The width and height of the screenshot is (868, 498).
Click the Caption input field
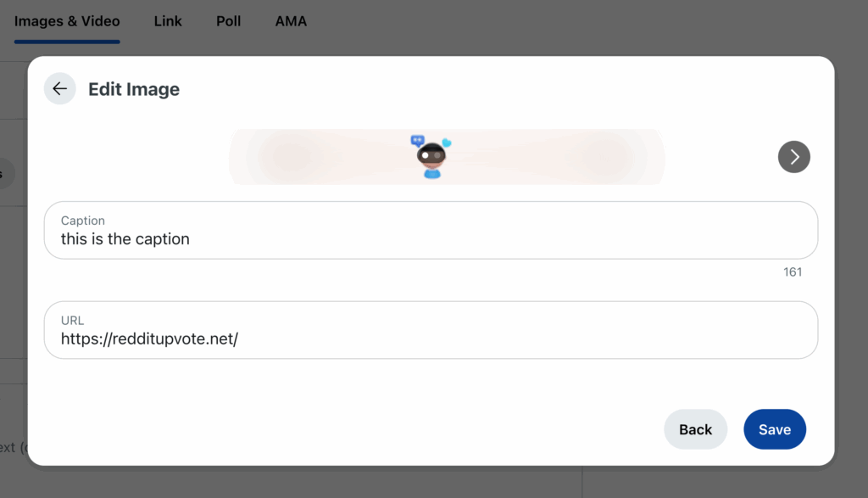point(431,230)
